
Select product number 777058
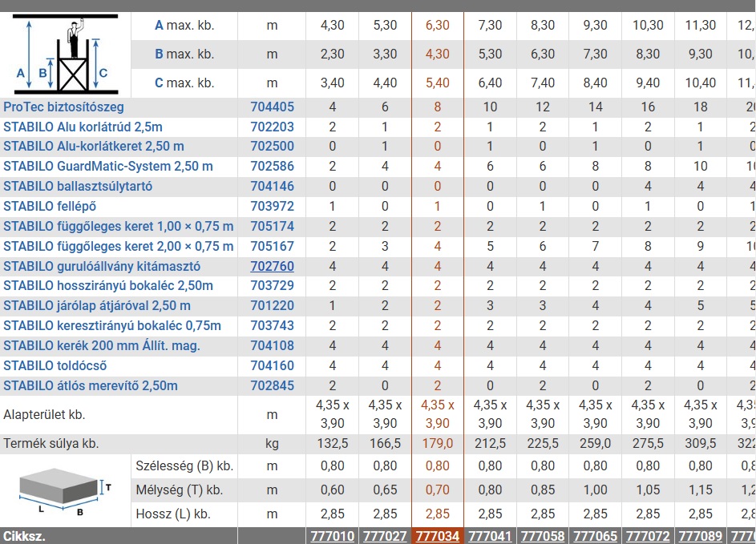coord(543,536)
